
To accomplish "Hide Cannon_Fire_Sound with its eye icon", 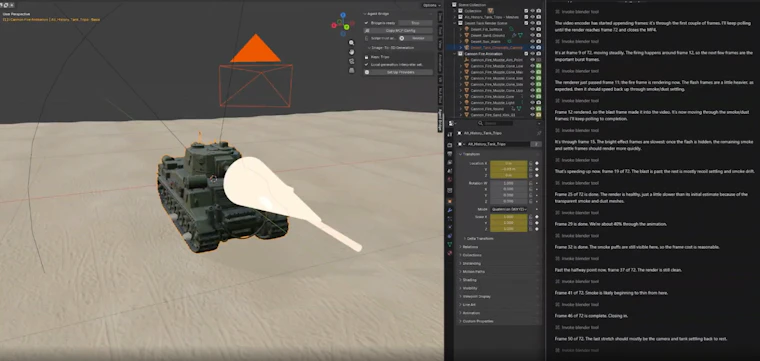I will tap(532, 109).
